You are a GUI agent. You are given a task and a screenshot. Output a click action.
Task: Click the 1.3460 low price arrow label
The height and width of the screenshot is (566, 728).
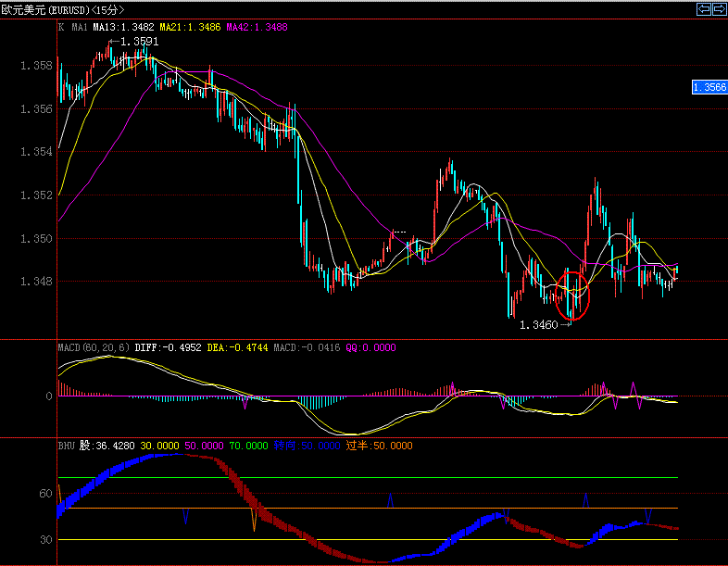click(546, 325)
